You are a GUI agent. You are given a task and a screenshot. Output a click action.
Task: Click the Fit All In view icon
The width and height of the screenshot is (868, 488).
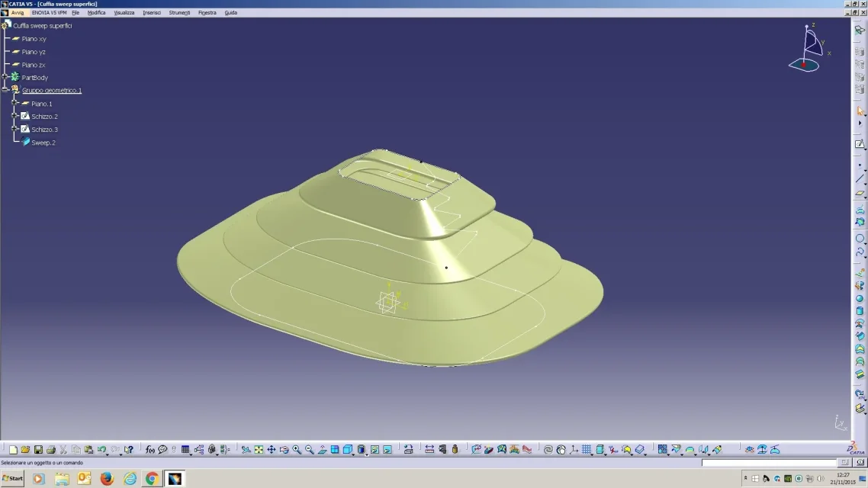pos(259,450)
